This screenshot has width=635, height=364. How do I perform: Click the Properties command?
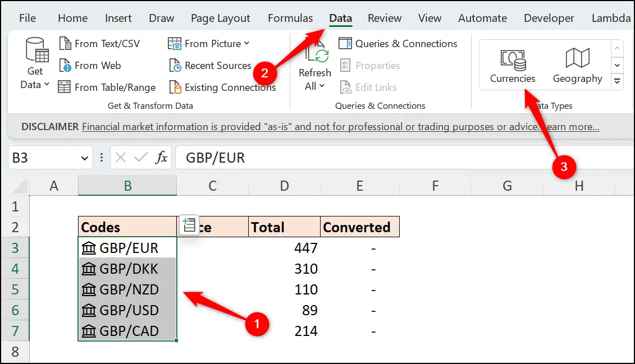[x=370, y=66]
